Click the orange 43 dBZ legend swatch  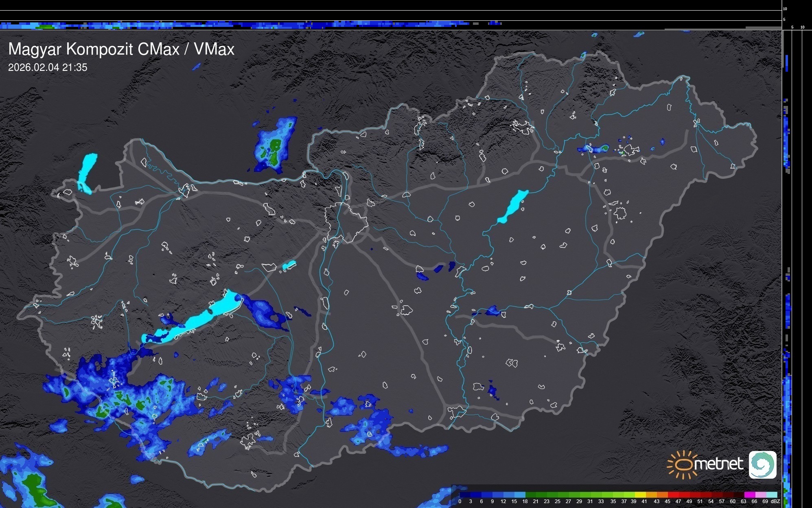662,495
